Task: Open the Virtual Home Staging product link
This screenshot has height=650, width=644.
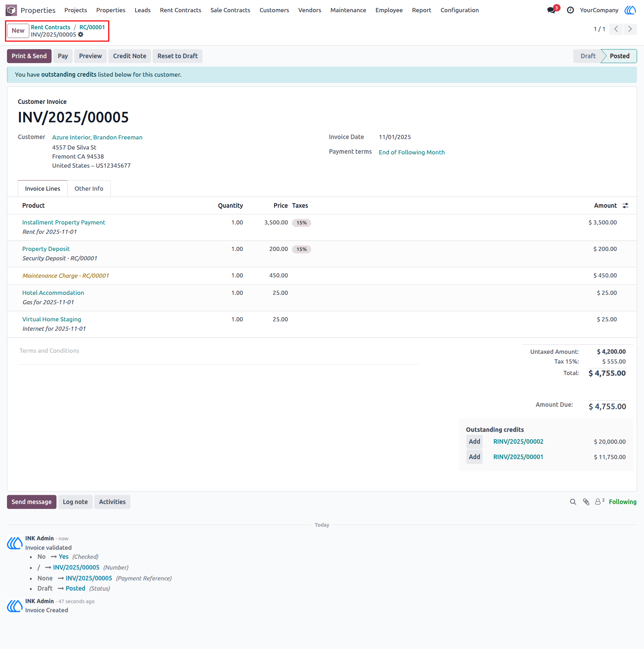Action: click(x=52, y=319)
